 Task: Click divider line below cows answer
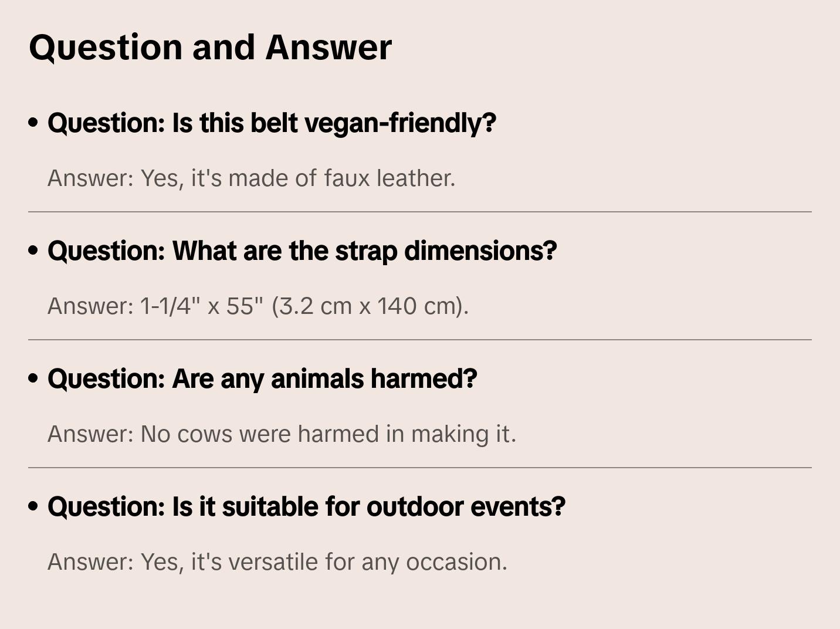[x=420, y=468]
